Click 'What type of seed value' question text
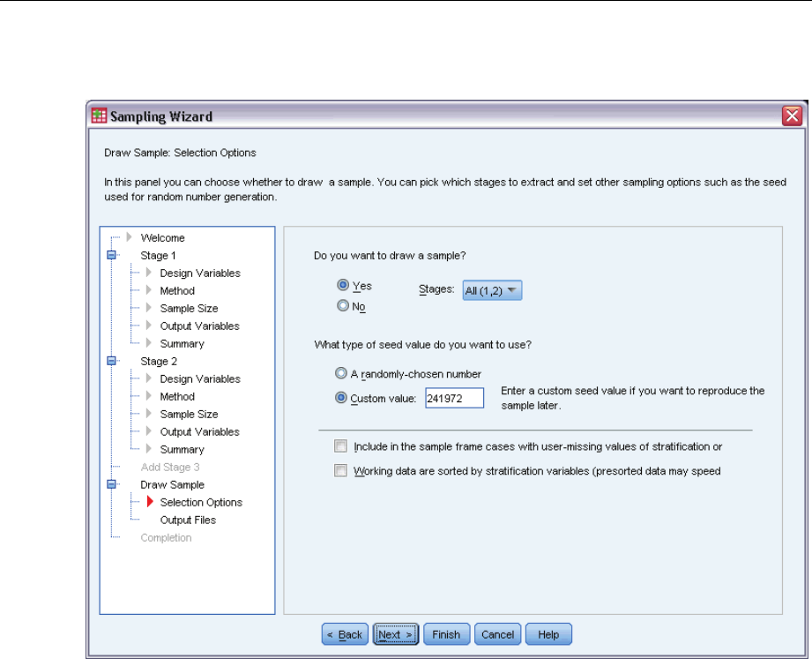 tap(422, 345)
